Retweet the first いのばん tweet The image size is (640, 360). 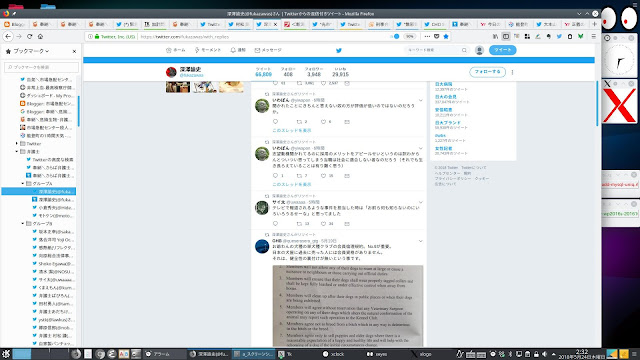pyautogui.click(x=299, y=122)
